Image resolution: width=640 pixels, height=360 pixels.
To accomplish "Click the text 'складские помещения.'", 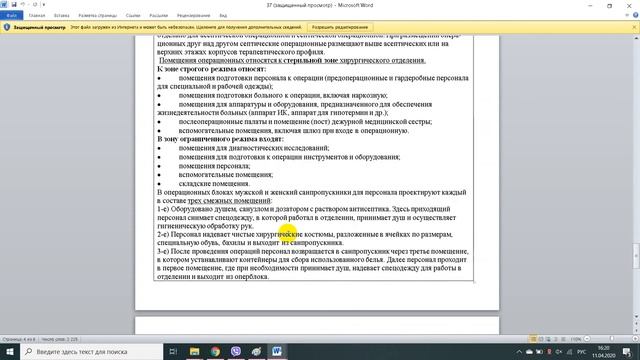I will pyautogui.click(x=214, y=184).
